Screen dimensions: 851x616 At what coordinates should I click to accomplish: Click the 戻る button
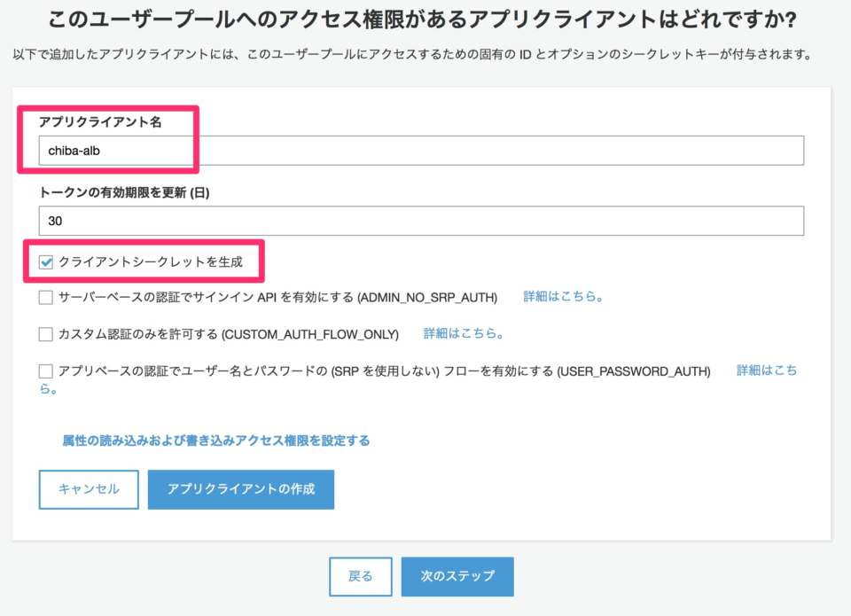pyautogui.click(x=361, y=576)
